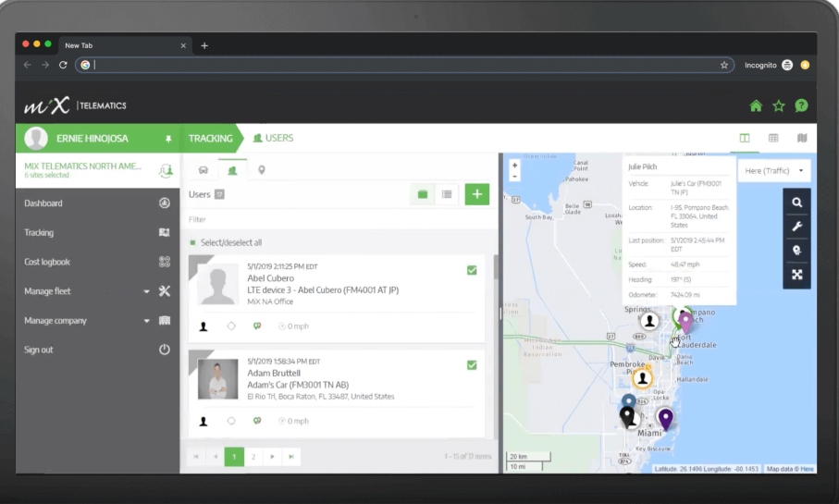Go to page 2 of users
Screen dimensions: 839x504
click(253, 457)
